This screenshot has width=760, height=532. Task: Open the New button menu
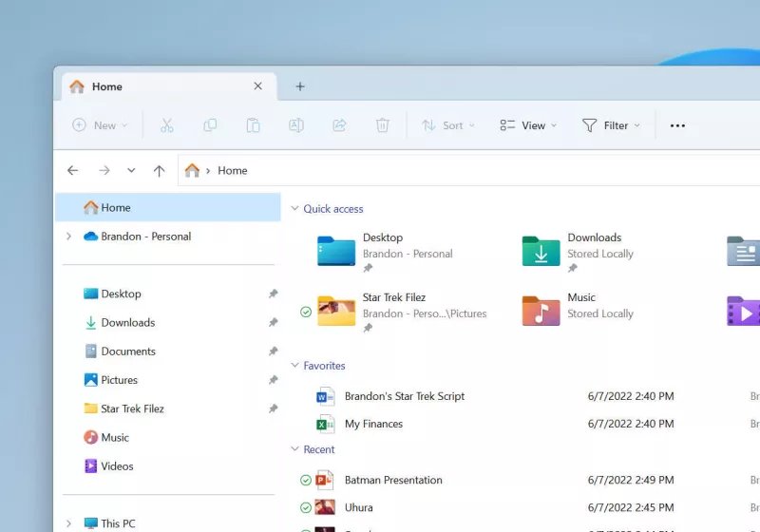(100, 125)
